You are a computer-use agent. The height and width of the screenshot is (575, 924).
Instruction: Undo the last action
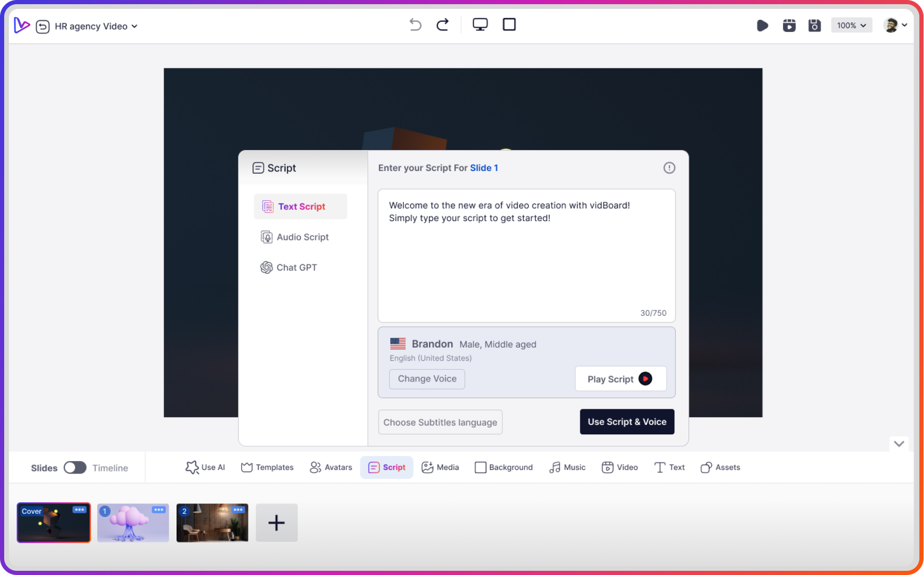click(x=415, y=24)
